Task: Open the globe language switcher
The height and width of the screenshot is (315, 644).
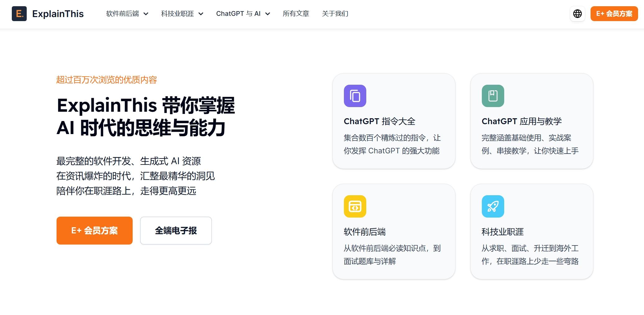Action: click(578, 14)
